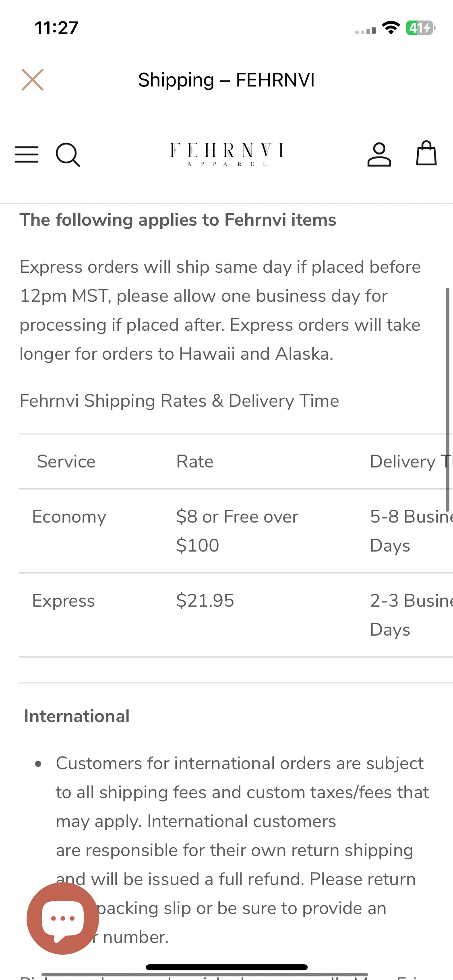The width and height of the screenshot is (453, 980).
Task: Tap the horizontal table scrollbar
Action: pos(205,975)
